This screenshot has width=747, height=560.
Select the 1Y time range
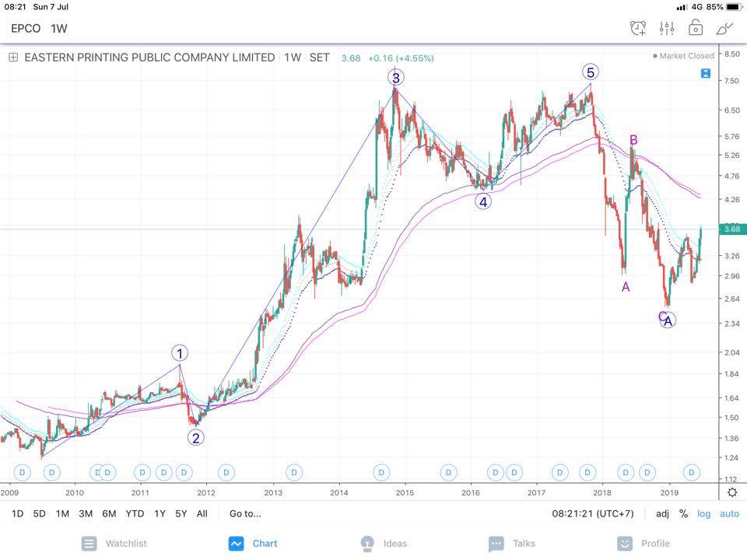pyautogui.click(x=160, y=513)
